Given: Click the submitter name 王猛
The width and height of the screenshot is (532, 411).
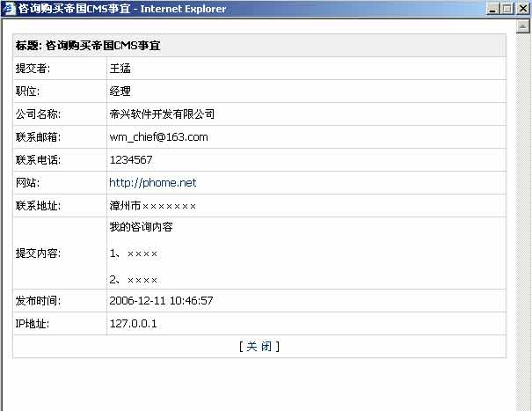Looking at the screenshot, I should click(120, 69).
